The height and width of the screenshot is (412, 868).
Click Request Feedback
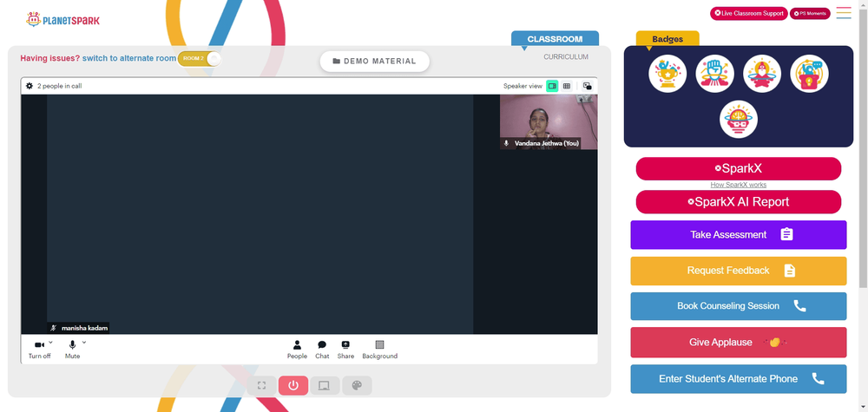tap(739, 271)
